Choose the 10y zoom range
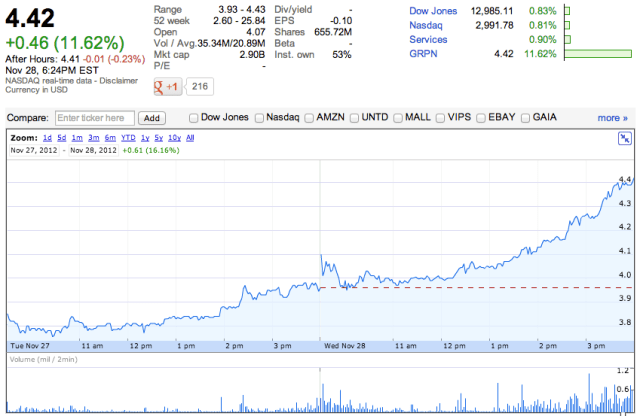 [174, 138]
